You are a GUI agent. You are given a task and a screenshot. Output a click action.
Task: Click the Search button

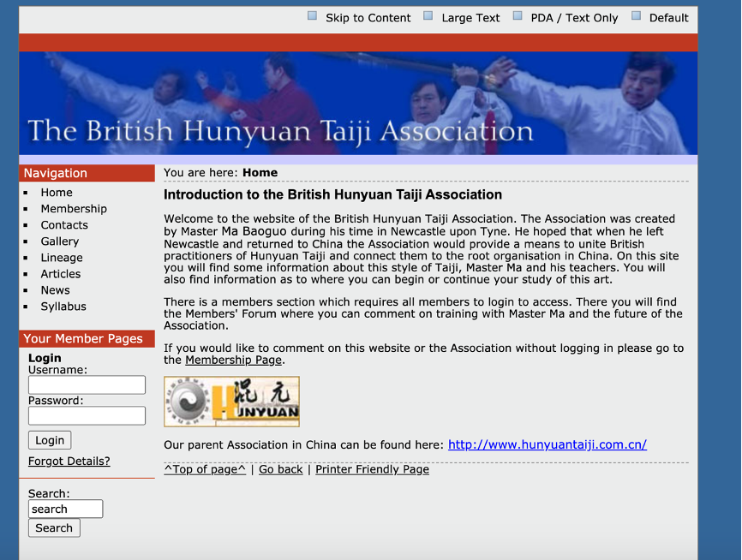pos(54,527)
